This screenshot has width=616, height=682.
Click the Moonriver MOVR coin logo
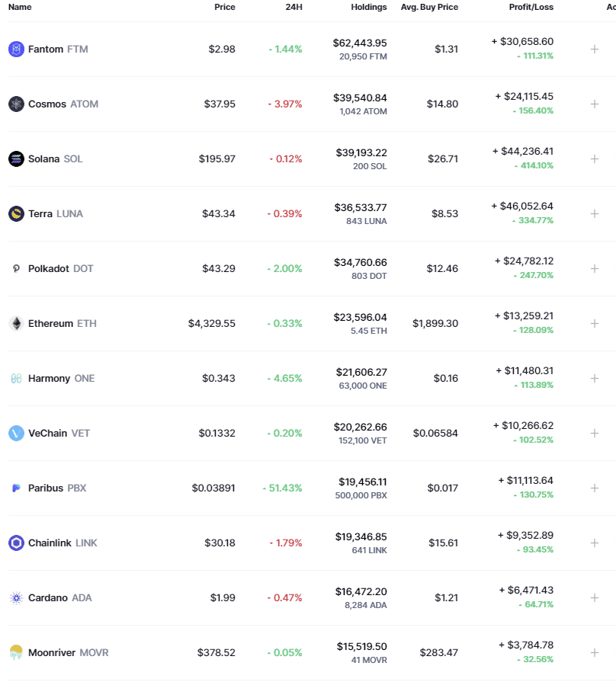16,652
